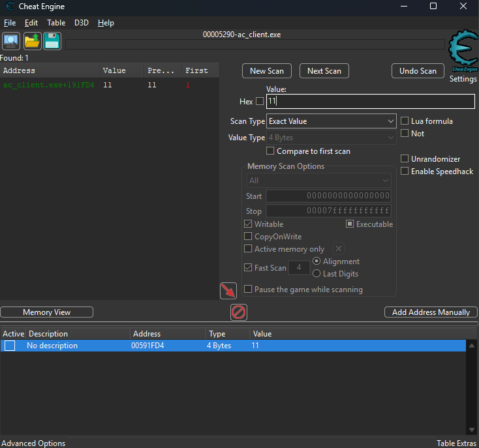Enable the Hex checkbox

[260, 102]
